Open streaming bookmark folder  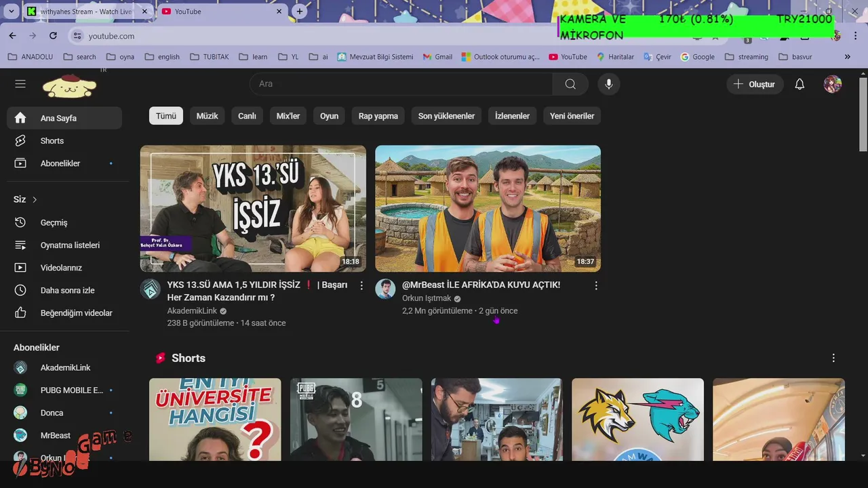point(747,57)
